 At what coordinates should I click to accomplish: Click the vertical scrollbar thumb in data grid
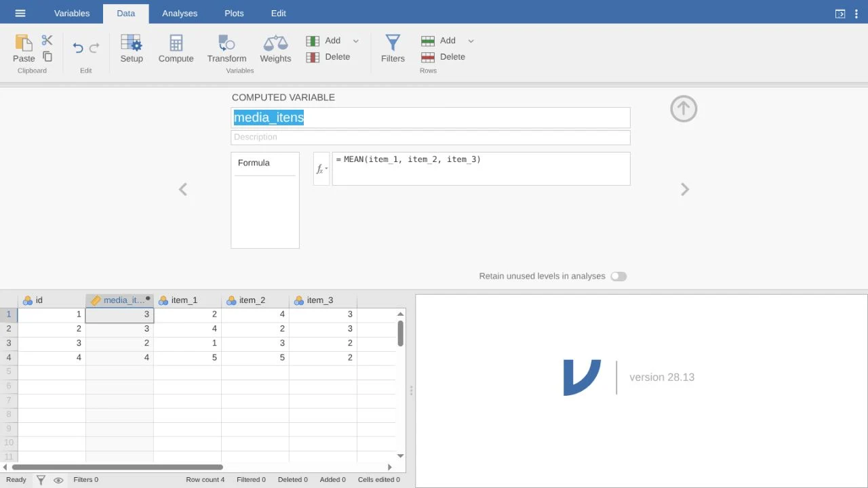click(401, 333)
